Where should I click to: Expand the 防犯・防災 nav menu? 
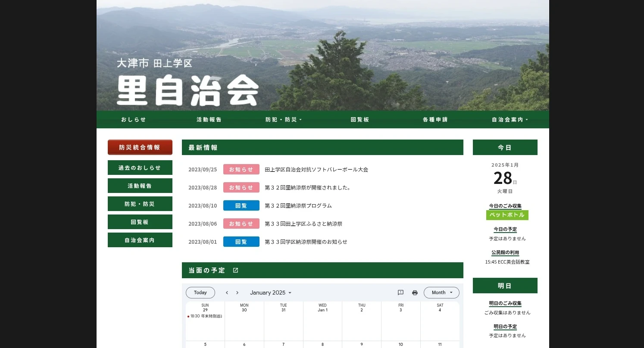pos(284,120)
